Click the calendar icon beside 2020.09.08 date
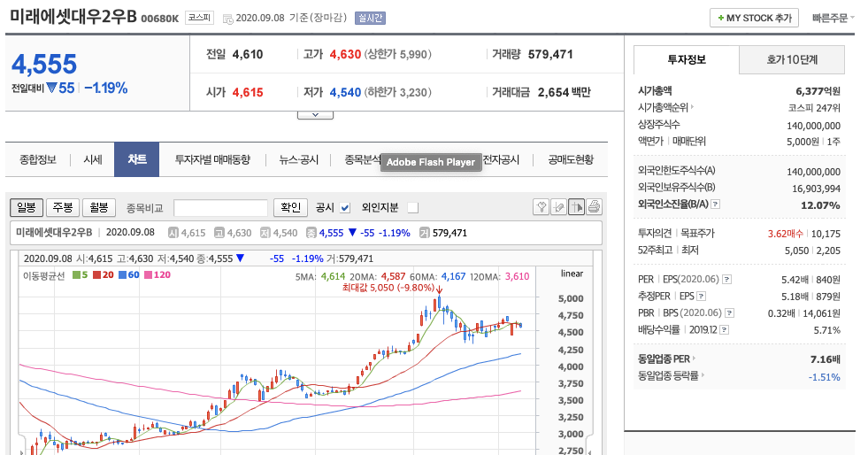Screen dimensions: 868x455 (x=227, y=19)
